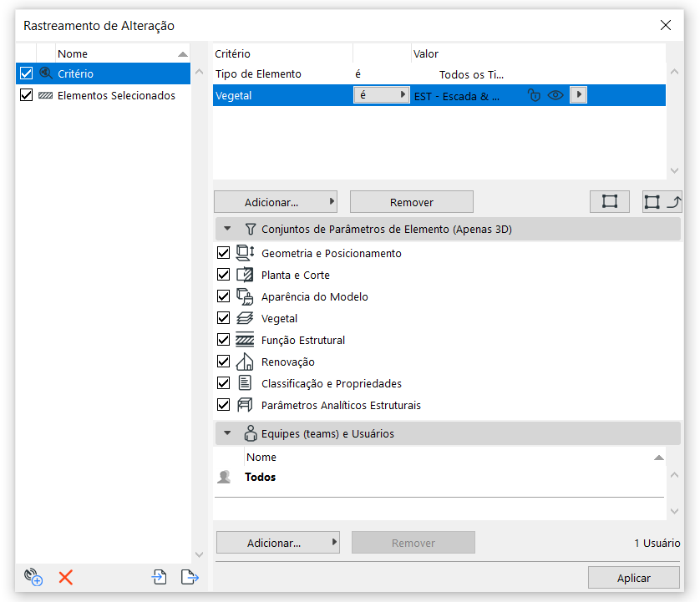Image resolution: width=700 pixels, height=602 pixels.
Task: Toggle the Função Estrutural checkbox
Action: (223, 340)
